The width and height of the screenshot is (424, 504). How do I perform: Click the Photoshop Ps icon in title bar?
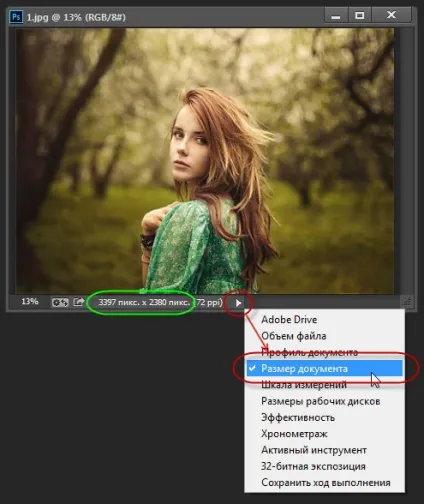coord(16,17)
